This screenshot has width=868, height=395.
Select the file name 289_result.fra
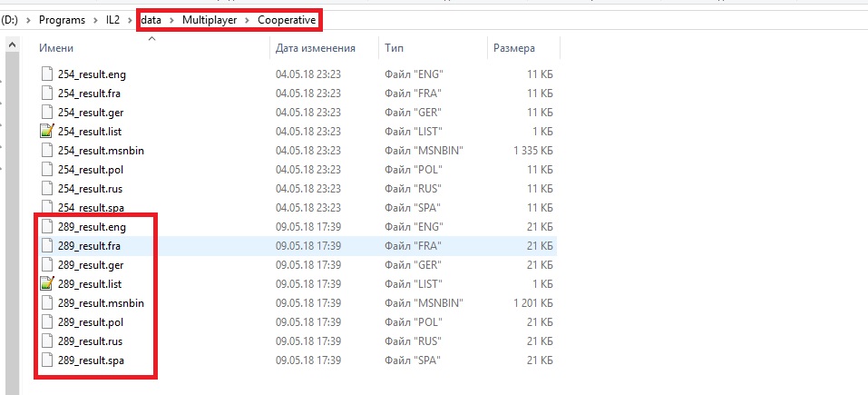(89, 246)
